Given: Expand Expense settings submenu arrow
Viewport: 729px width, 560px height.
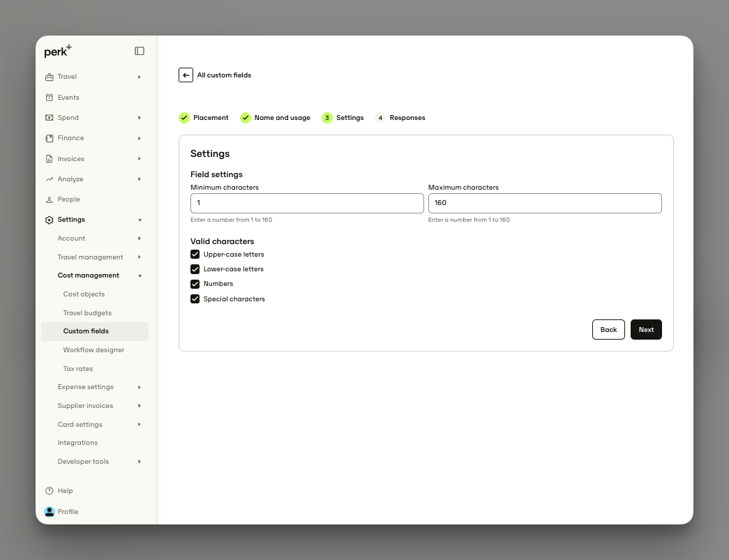Looking at the screenshot, I should [x=140, y=387].
